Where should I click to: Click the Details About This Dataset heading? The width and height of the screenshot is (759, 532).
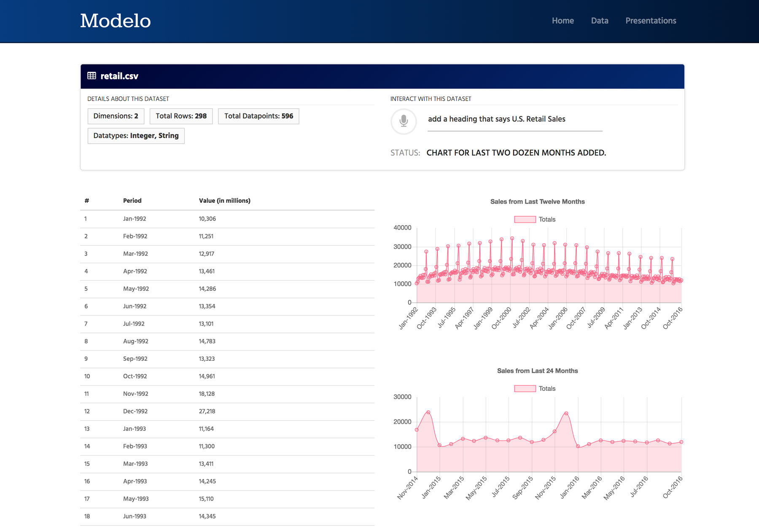coord(128,99)
